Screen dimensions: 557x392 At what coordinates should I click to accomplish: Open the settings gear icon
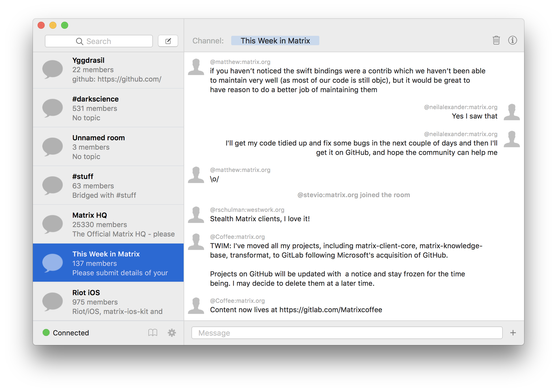(172, 333)
